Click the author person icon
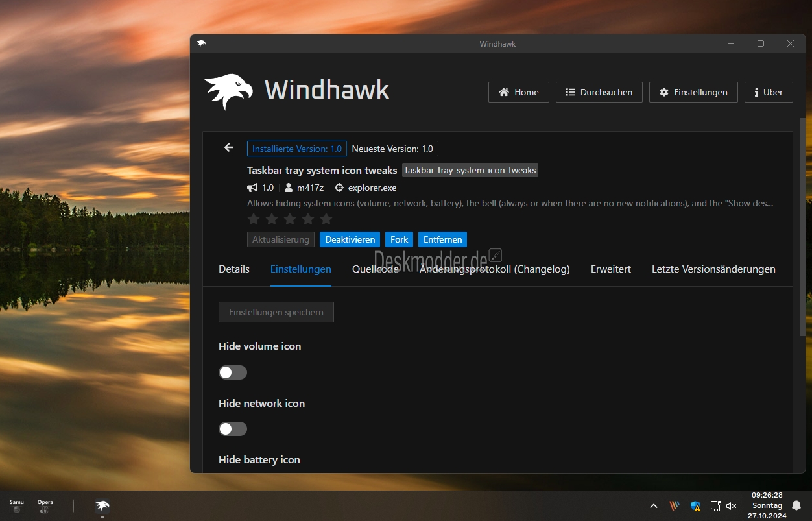 tap(289, 188)
